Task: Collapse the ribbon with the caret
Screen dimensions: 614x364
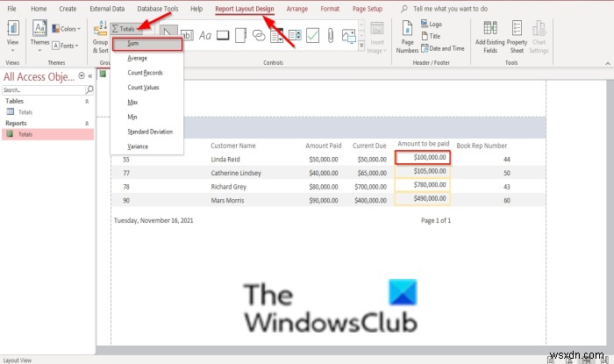Action: (607, 63)
